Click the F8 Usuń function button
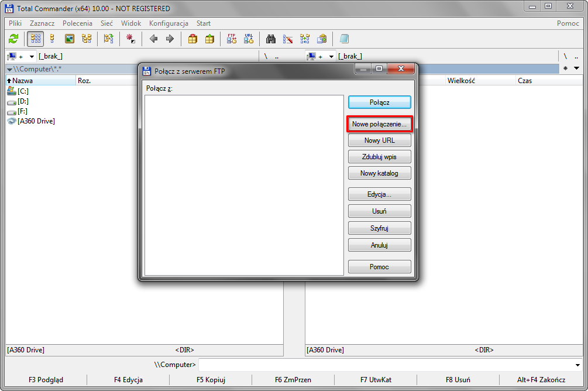The image size is (588, 391). point(458,380)
